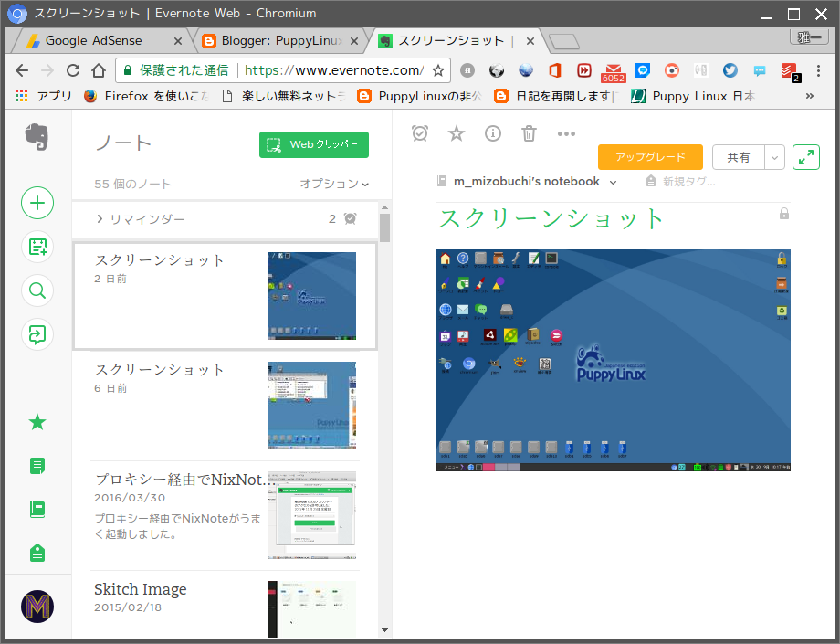
Task: Toggle fullscreen note view with green arrows
Action: tap(806, 157)
